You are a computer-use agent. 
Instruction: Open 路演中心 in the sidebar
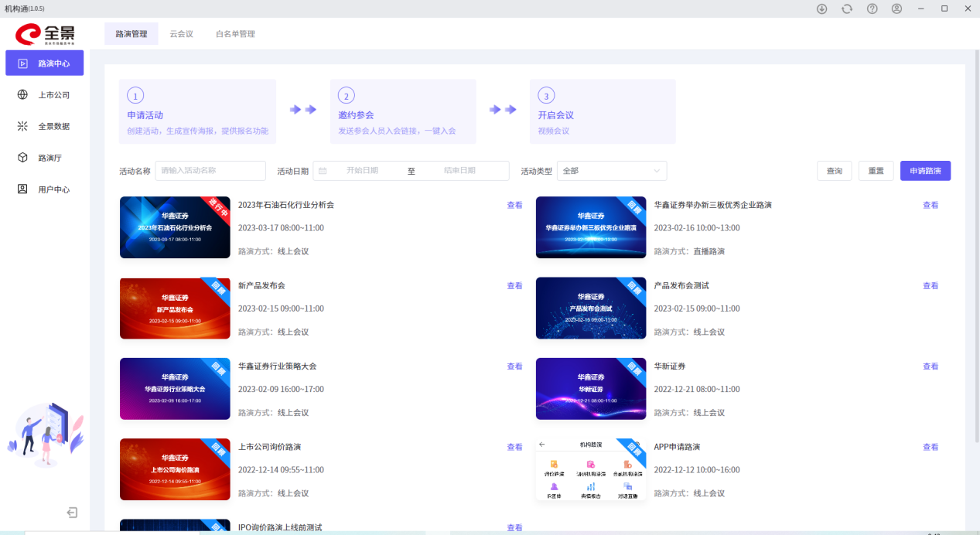[x=45, y=63]
